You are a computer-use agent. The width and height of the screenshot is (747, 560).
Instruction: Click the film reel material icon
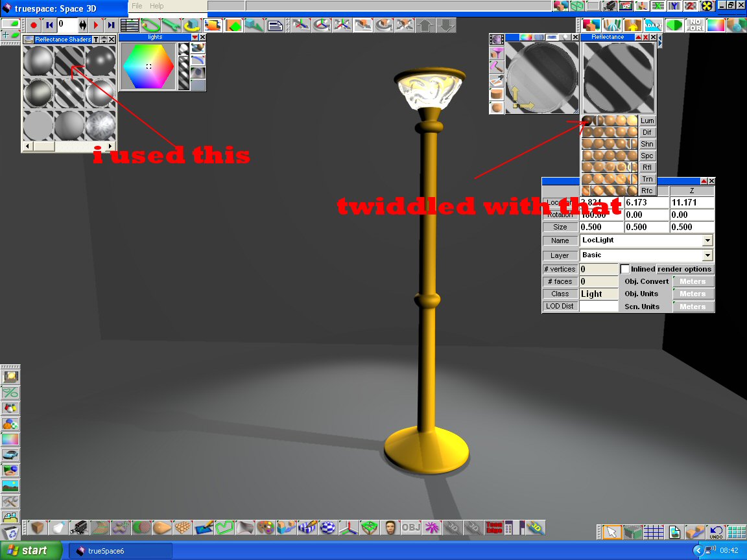(x=497, y=40)
